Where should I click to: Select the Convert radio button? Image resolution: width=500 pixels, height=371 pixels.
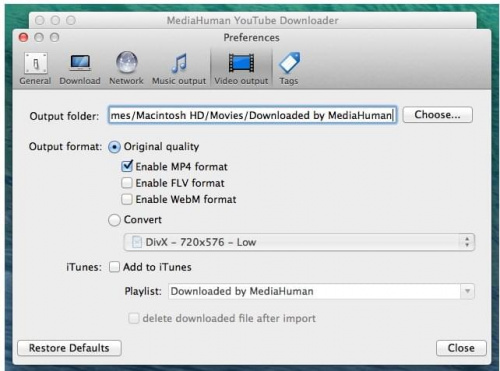(x=114, y=220)
